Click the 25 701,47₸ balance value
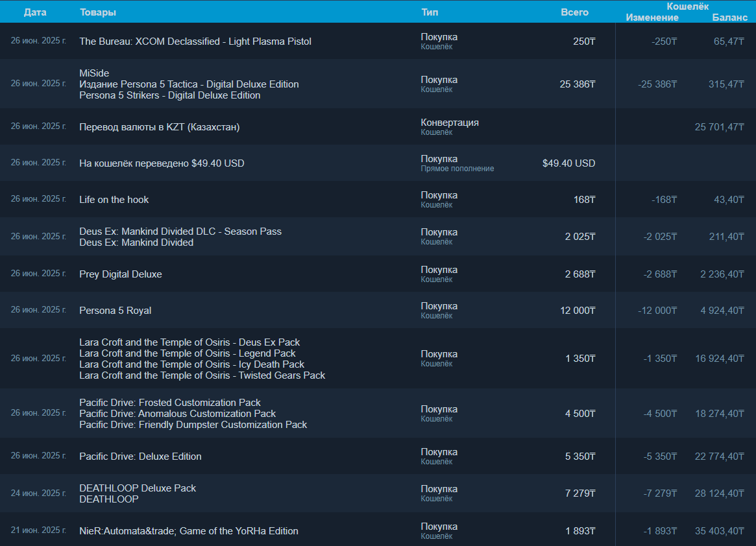This screenshot has height=546, width=756. pyautogui.click(x=719, y=127)
